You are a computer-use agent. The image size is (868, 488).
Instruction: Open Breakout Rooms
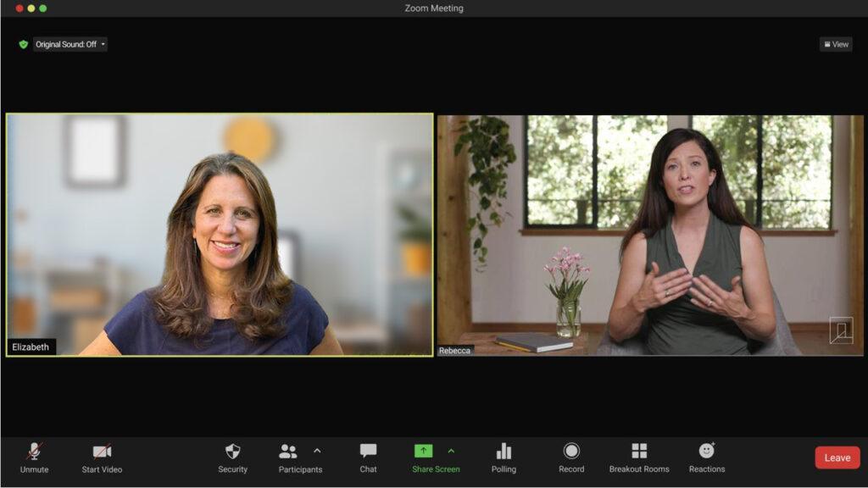[x=639, y=457]
